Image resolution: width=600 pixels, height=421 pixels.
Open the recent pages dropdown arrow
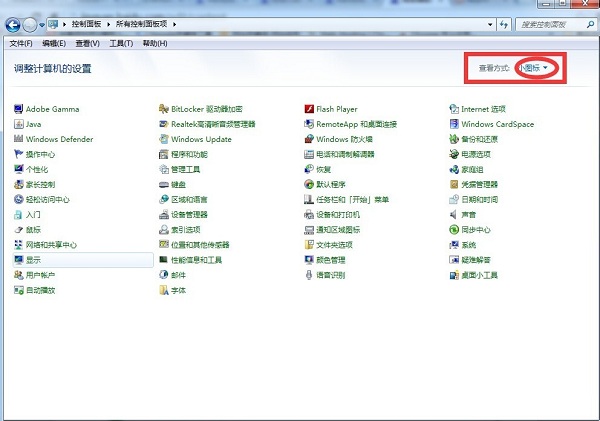pyautogui.click(x=42, y=25)
